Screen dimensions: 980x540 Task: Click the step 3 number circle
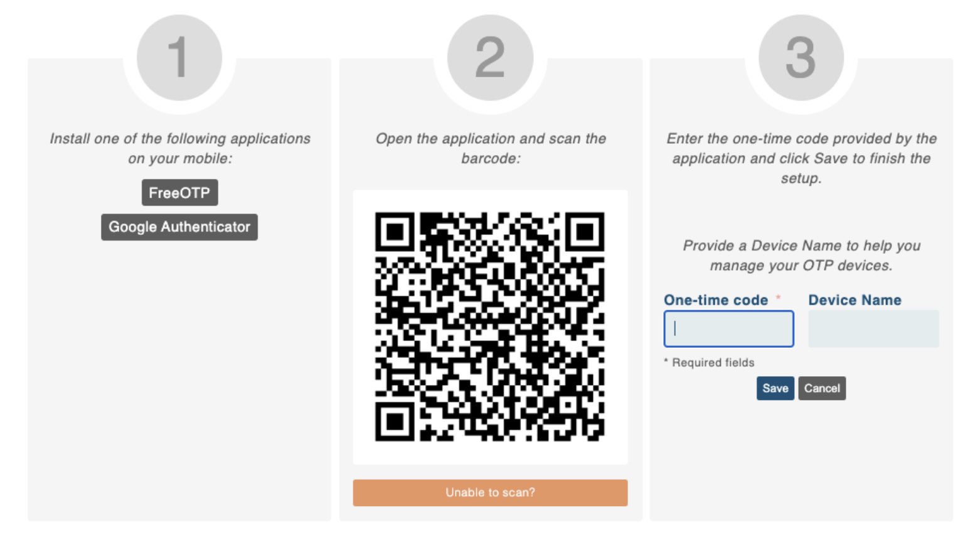801,57
